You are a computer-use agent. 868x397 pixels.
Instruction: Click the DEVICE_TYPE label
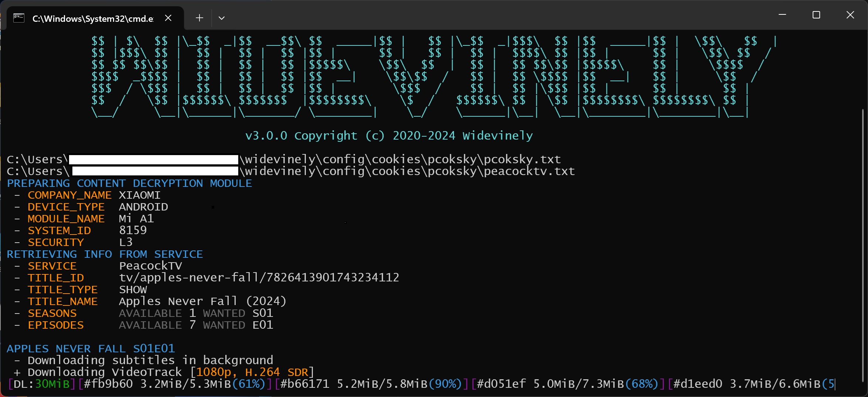tap(66, 207)
